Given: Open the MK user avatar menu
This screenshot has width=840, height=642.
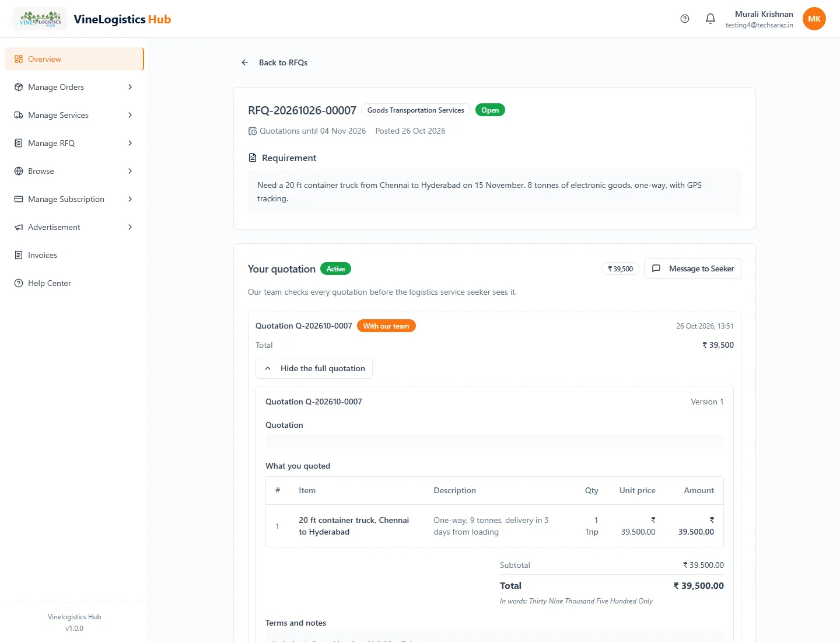Looking at the screenshot, I should tap(814, 19).
